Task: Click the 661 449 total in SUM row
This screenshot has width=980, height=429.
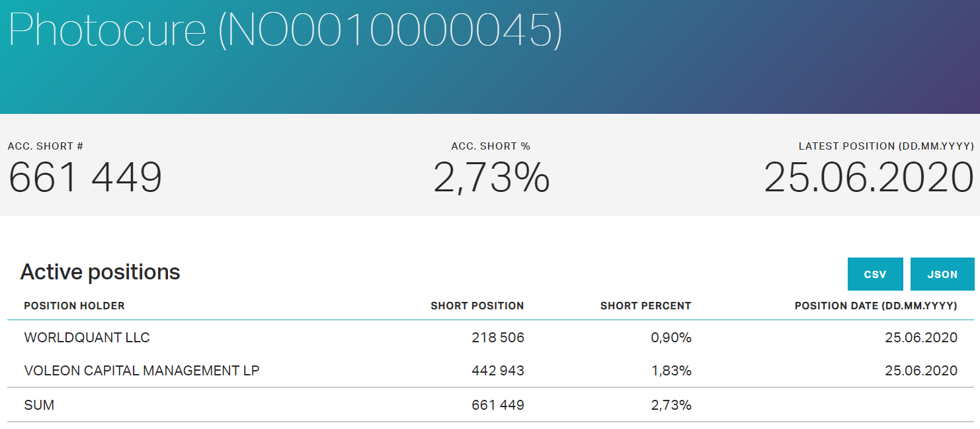Action: (x=497, y=405)
